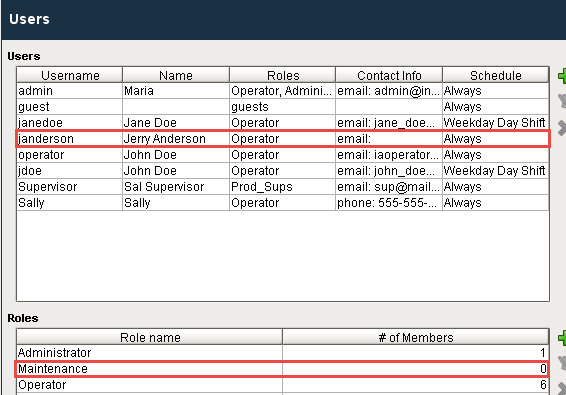Image resolution: width=566 pixels, height=395 pixels.
Task: Sort users by the Name column header
Action: (x=176, y=75)
